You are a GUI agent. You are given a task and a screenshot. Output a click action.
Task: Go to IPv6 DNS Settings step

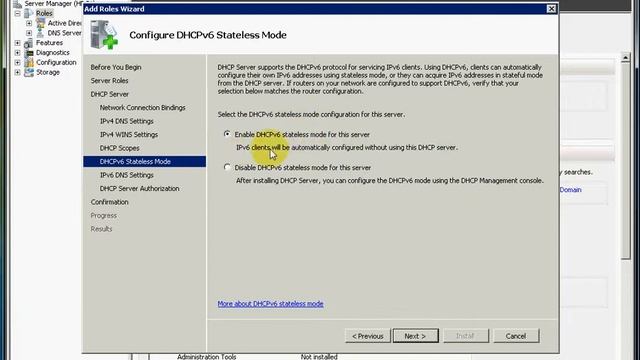(127, 175)
